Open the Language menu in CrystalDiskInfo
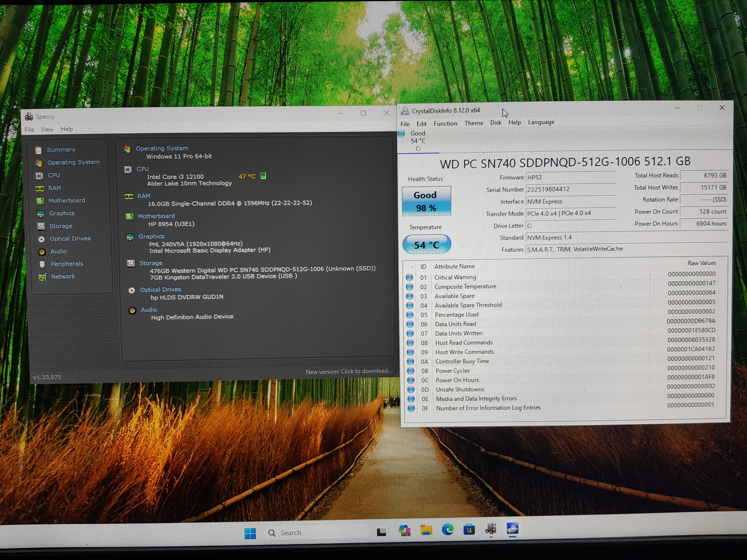The height and width of the screenshot is (560, 747). (x=541, y=122)
